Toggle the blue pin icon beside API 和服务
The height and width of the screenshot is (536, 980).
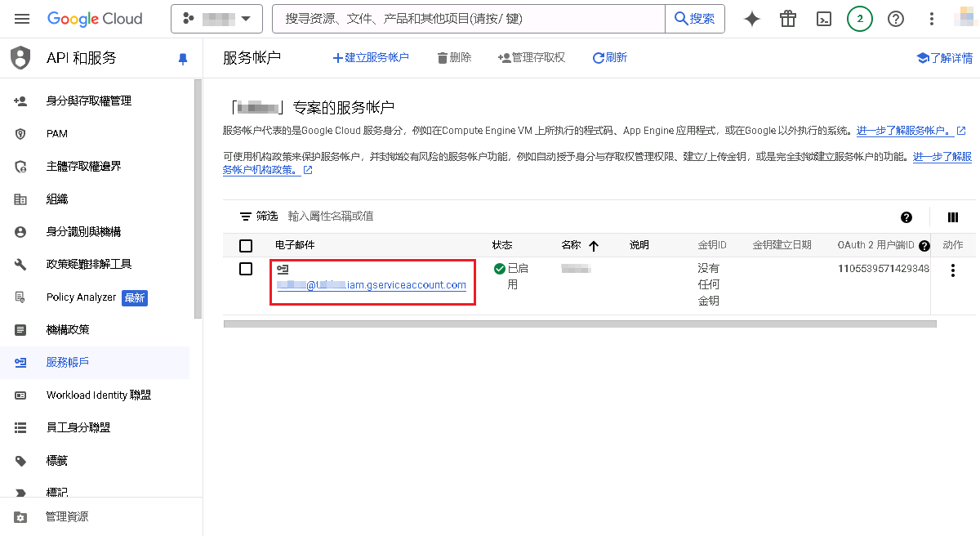pyautogui.click(x=183, y=59)
